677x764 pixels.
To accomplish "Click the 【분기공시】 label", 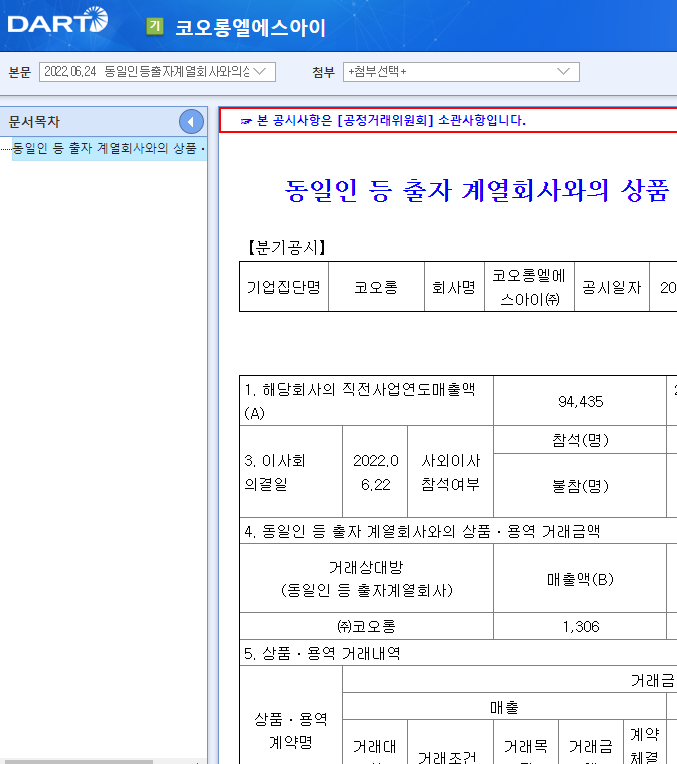I will tap(287, 248).
